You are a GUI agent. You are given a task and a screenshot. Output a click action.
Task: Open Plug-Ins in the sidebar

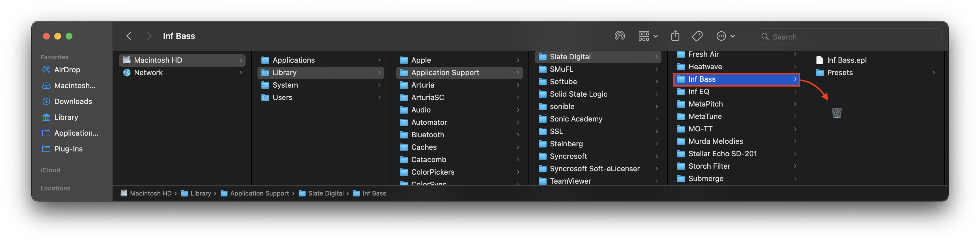(63, 149)
